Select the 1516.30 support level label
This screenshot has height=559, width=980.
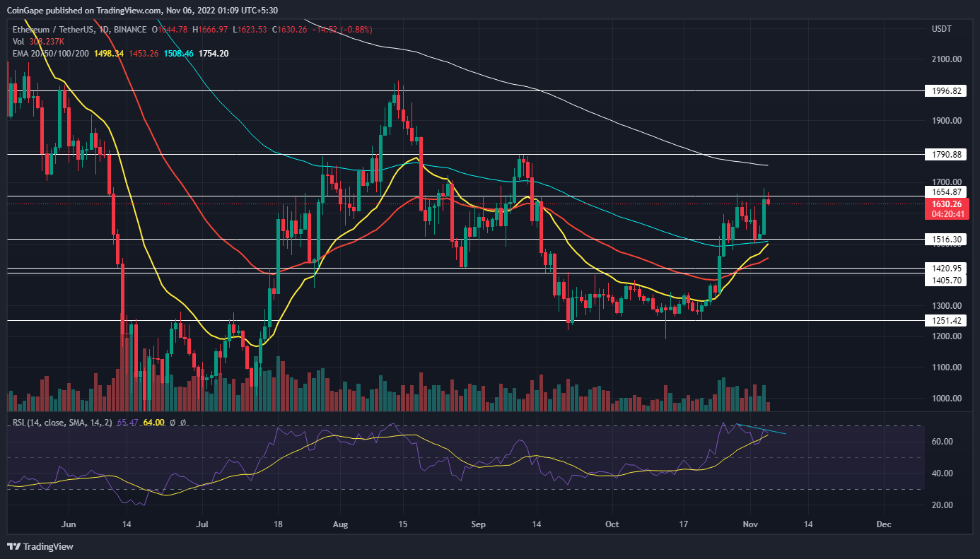(x=947, y=240)
